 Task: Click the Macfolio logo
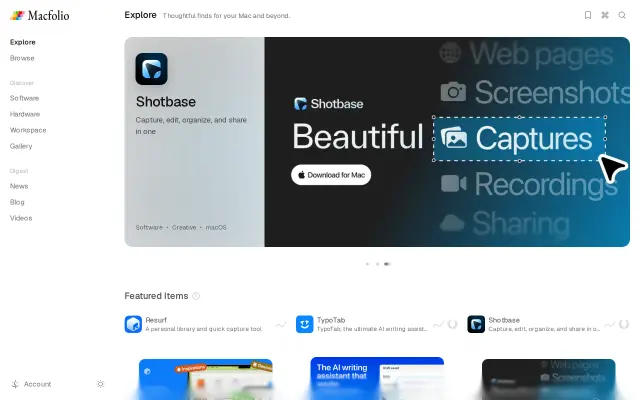[40, 16]
